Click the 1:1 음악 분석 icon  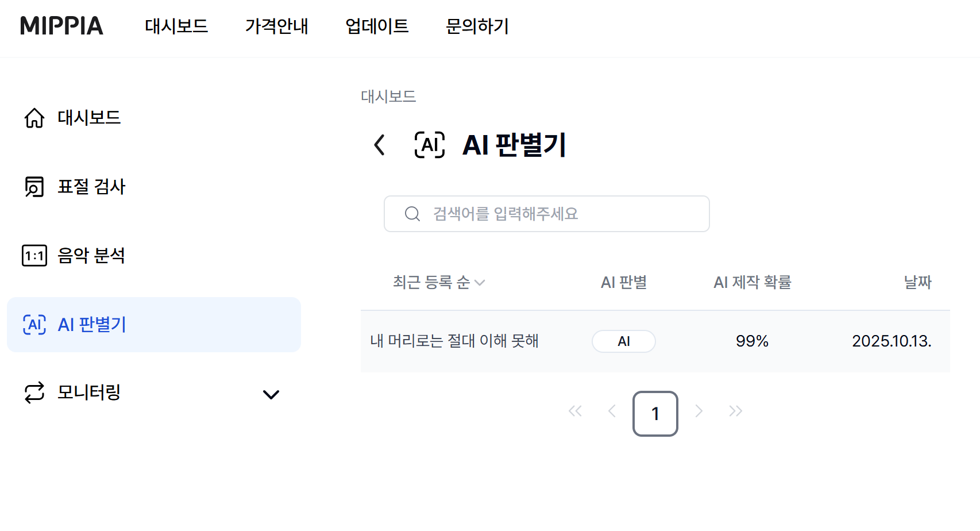pos(34,256)
